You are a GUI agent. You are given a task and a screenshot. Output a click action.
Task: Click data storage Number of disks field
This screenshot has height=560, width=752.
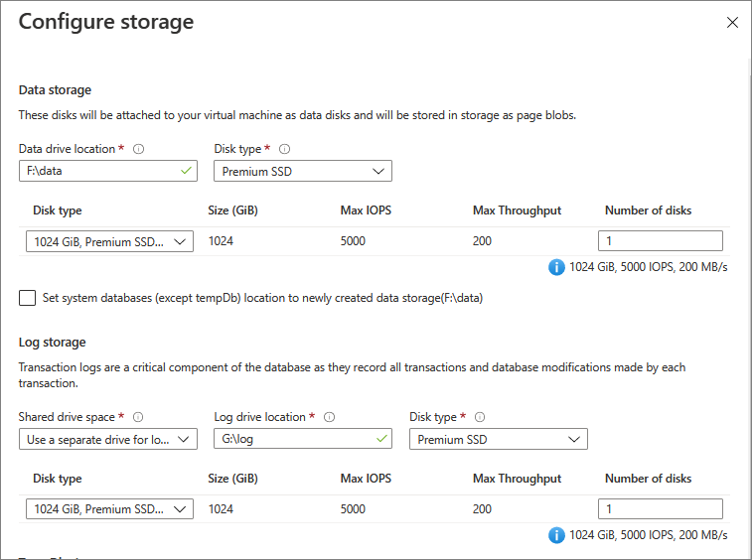click(660, 240)
